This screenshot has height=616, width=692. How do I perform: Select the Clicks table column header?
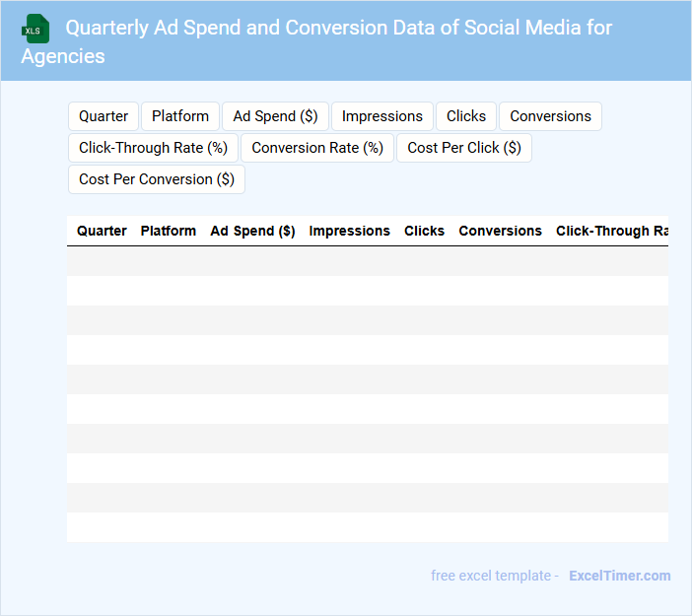coord(424,231)
